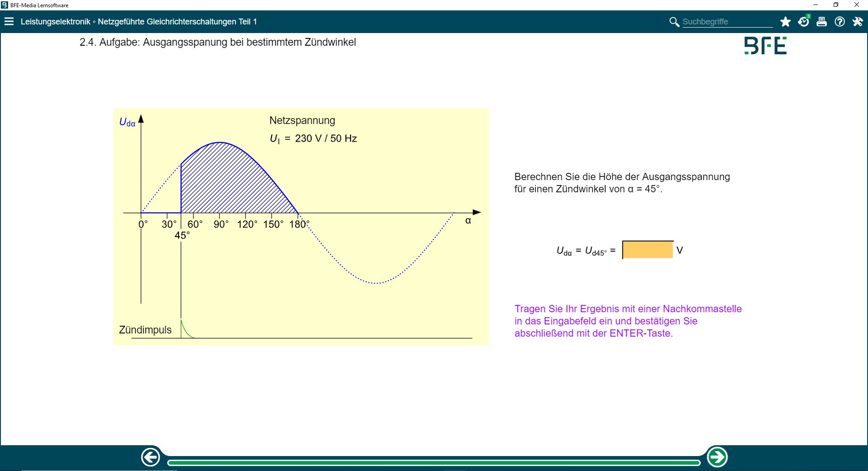This screenshot has width=868, height=471.
Task: Select the orange Ud45° answer input field
Action: click(x=648, y=250)
